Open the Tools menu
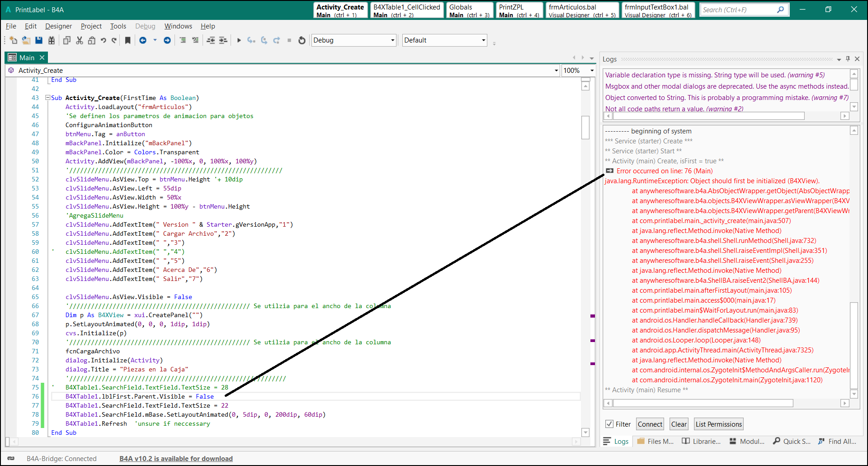Viewport: 868px width, 466px height. click(118, 26)
